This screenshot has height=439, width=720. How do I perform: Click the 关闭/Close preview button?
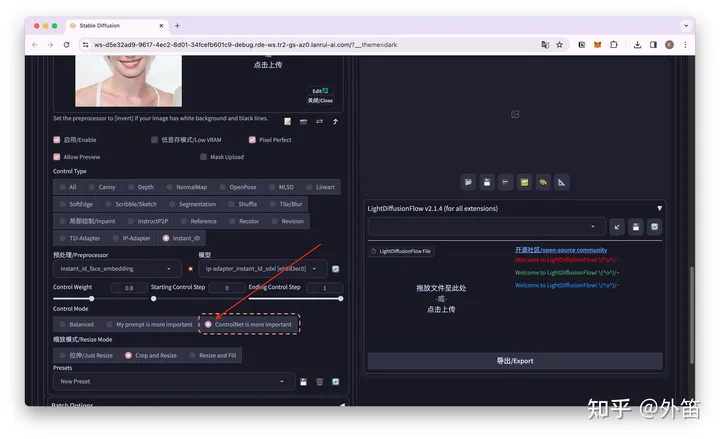320,101
